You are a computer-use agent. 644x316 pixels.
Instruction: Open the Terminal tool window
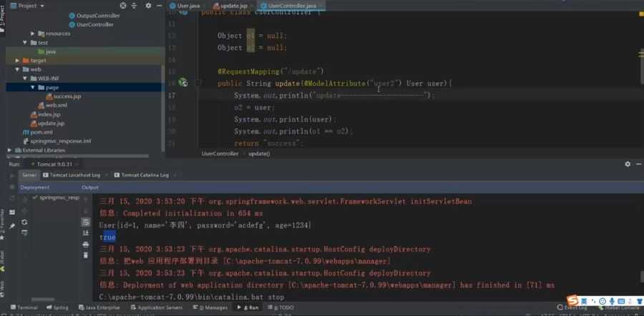(24, 307)
